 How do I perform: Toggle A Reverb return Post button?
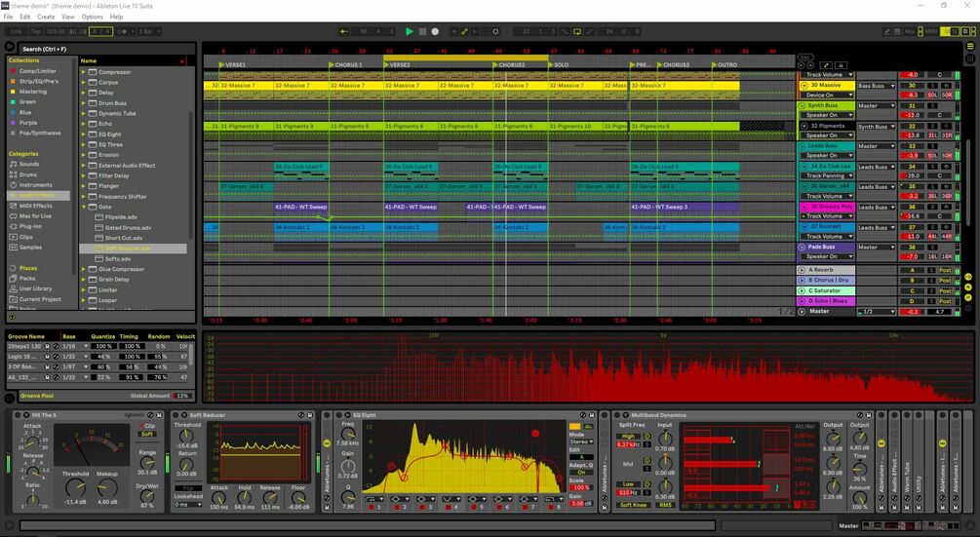click(945, 270)
